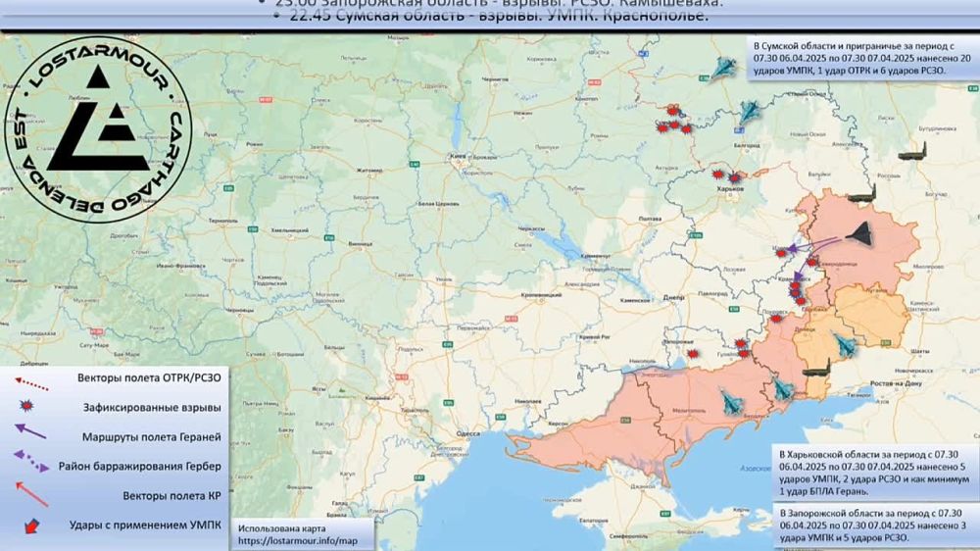Click the Кропивницкий city label

[x=541, y=294]
